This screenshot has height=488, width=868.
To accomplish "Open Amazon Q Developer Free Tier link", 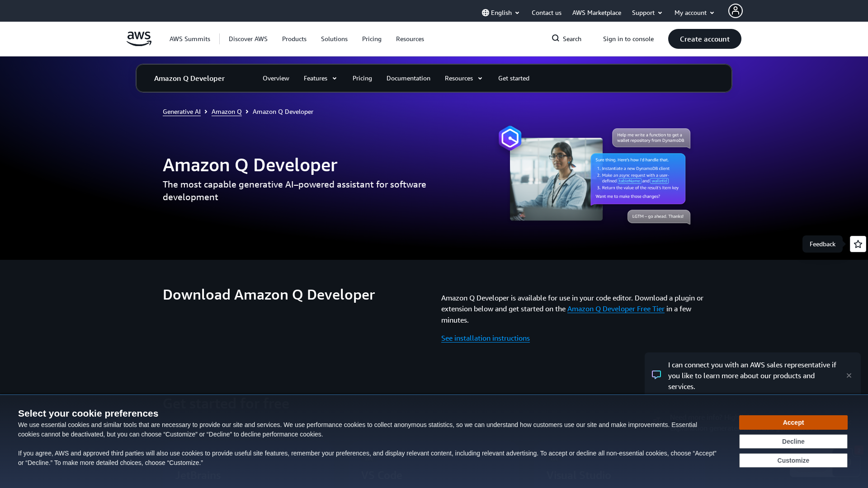I will pyautogui.click(x=616, y=309).
